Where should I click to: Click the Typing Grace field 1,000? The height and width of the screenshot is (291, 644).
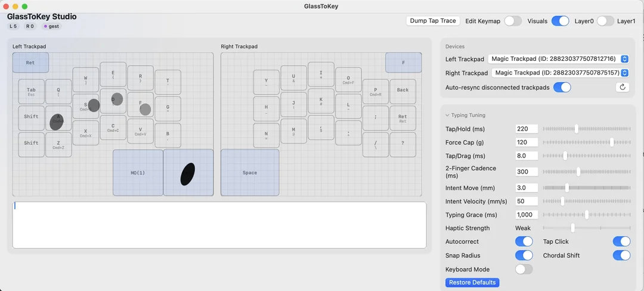(x=527, y=215)
